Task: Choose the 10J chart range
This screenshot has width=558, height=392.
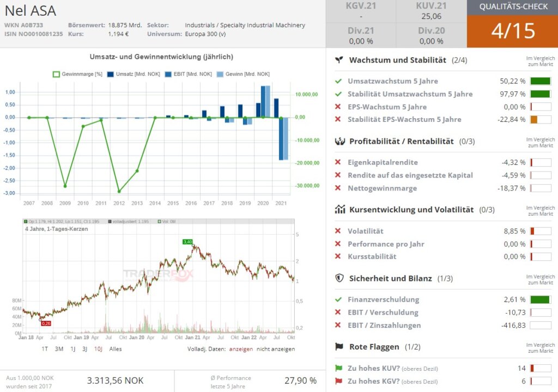Action: (x=98, y=349)
